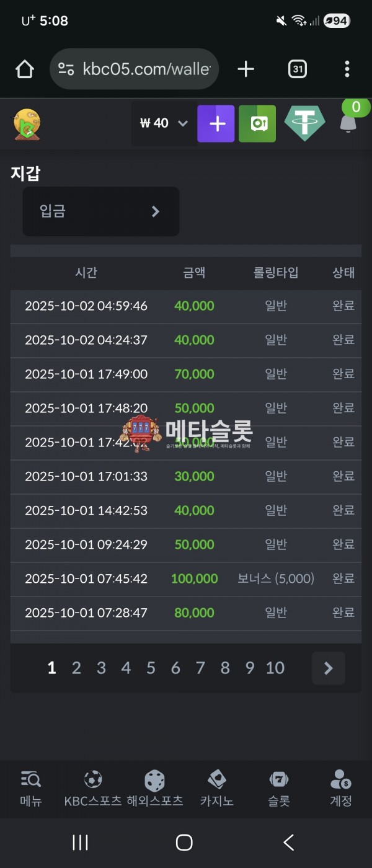Open the tab switcher showing 31 tabs
Viewport: 372px width, 868px height.
(x=298, y=69)
